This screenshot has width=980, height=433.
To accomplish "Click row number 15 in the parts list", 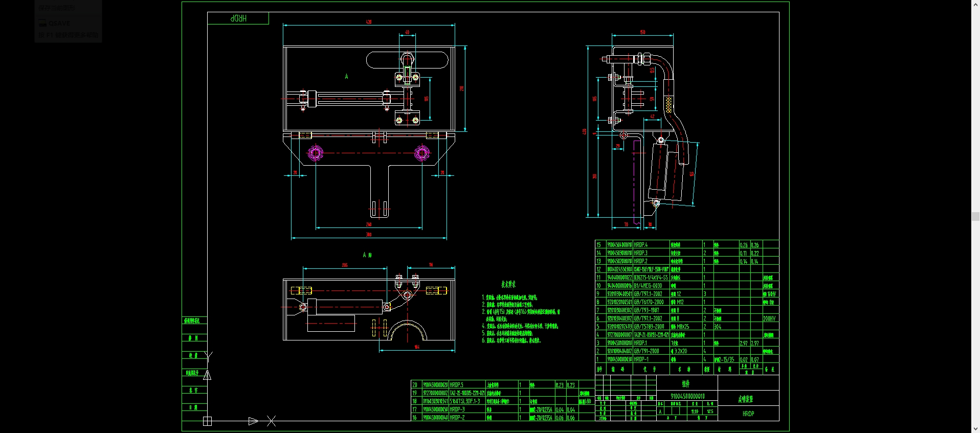I will (599, 245).
